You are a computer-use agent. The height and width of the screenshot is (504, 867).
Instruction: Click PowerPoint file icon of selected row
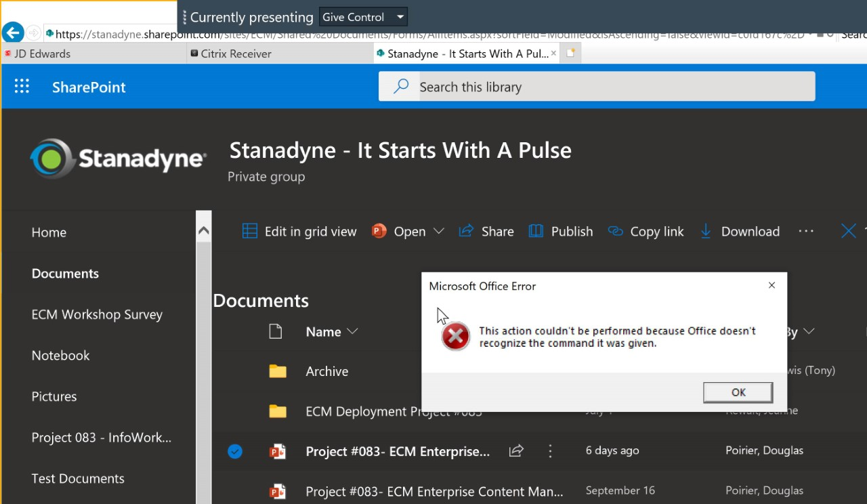pyautogui.click(x=277, y=451)
